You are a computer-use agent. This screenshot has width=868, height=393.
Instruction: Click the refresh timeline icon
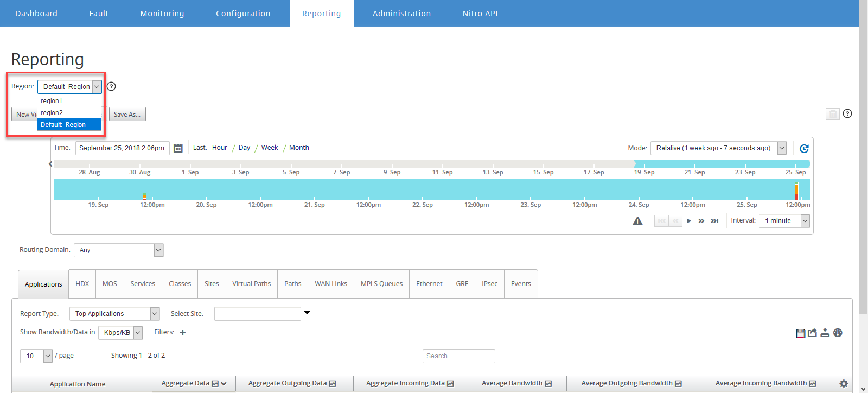tap(804, 148)
